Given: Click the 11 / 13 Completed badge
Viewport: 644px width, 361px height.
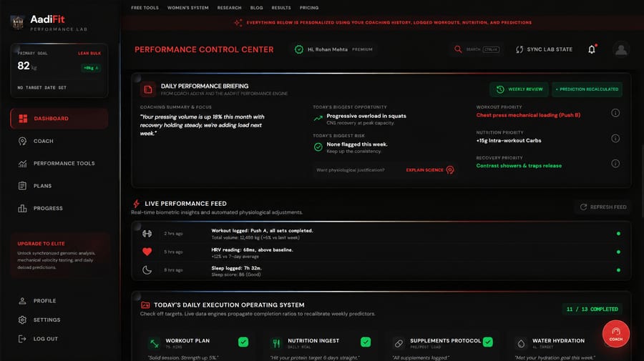Looking at the screenshot, I should click(592, 310).
